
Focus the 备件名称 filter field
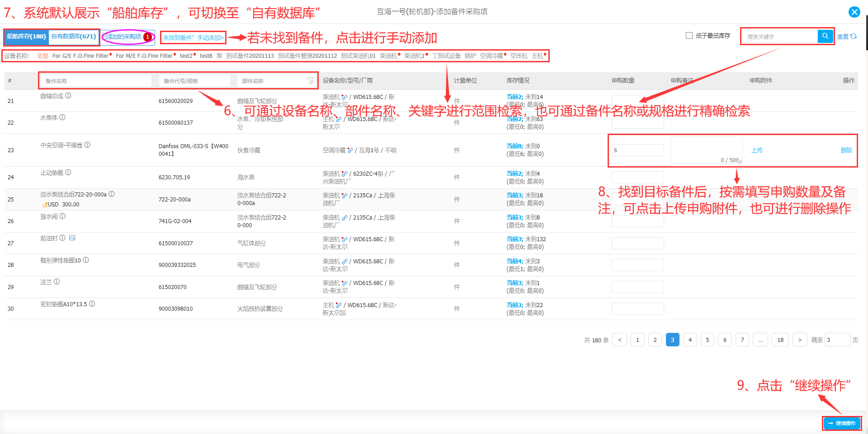pyautogui.click(x=96, y=81)
